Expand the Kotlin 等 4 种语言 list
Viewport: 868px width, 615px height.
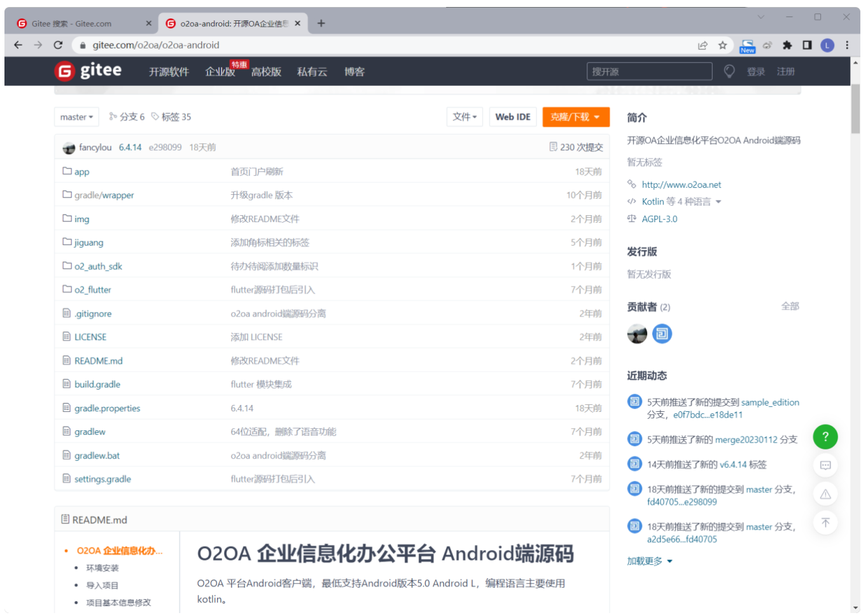[677, 201]
